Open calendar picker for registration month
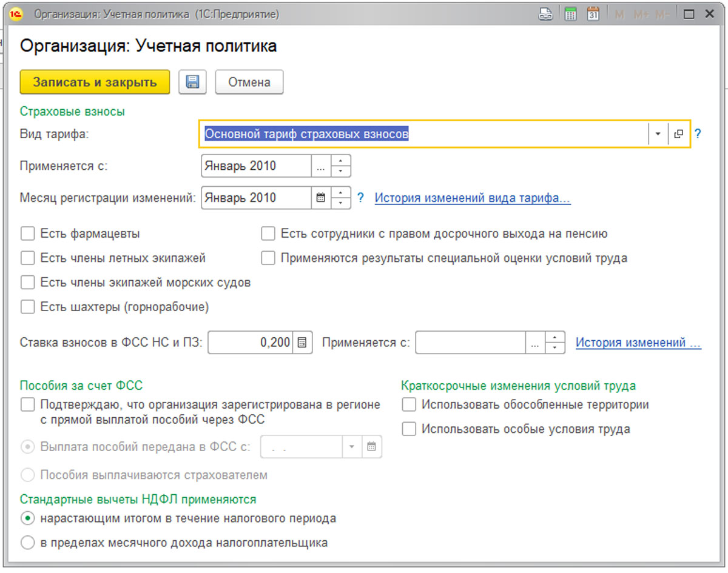 (322, 198)
